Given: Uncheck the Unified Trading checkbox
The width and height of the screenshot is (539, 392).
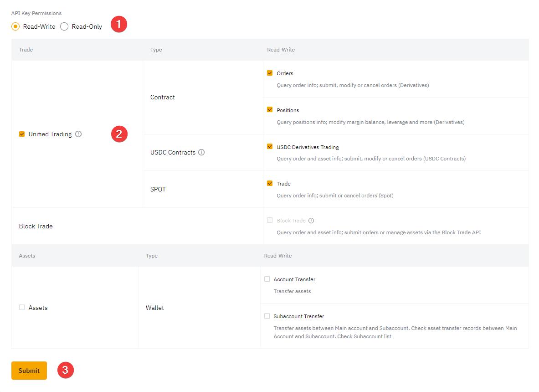Looking at the screenshot, I should (22, 134).
